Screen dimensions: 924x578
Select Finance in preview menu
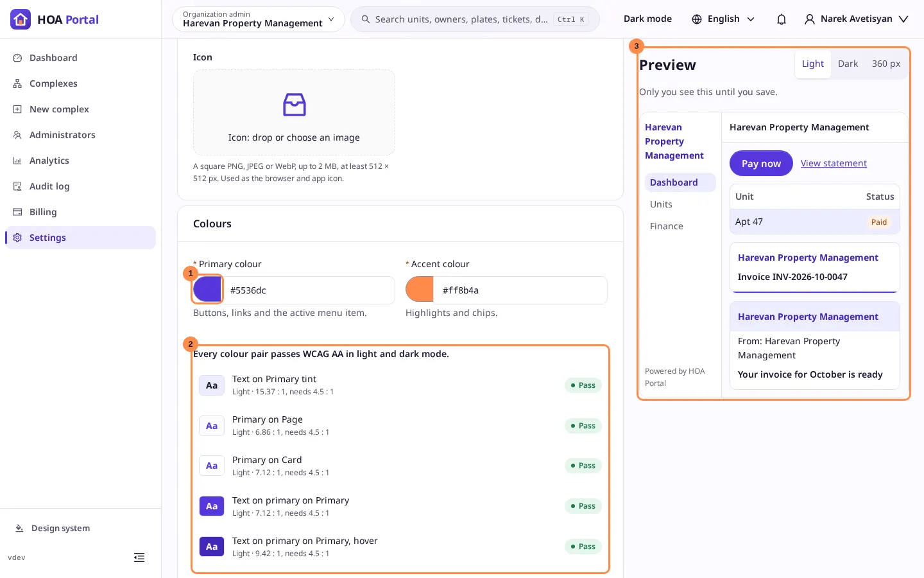[x=680, y=226]
